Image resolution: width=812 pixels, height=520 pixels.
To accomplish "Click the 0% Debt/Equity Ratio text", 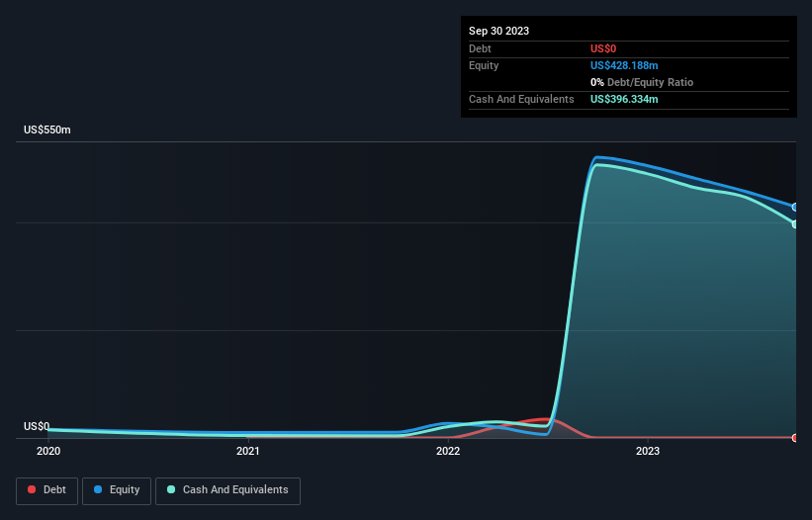I will [x=642, y=82].
